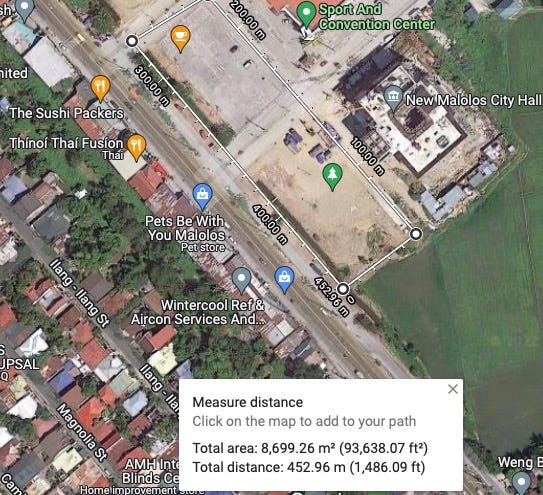Select the gray pin near Weng label
Viewport: 543px width, 495px height.
(x=522, y=483)
